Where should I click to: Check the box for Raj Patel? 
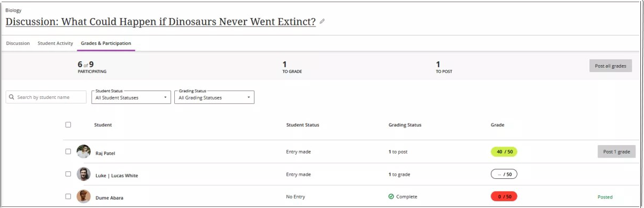[68, 151]
